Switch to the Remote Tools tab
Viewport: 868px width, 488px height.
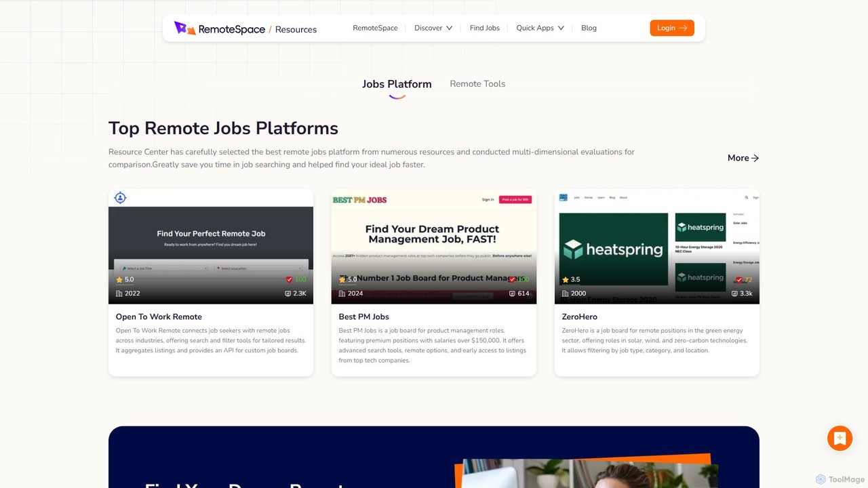(x=477, y=84)
